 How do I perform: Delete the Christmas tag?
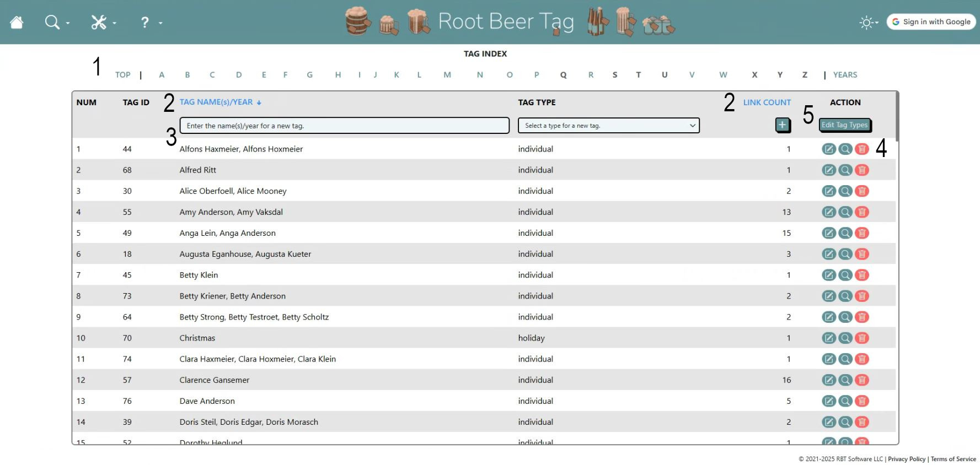(861, 338)
